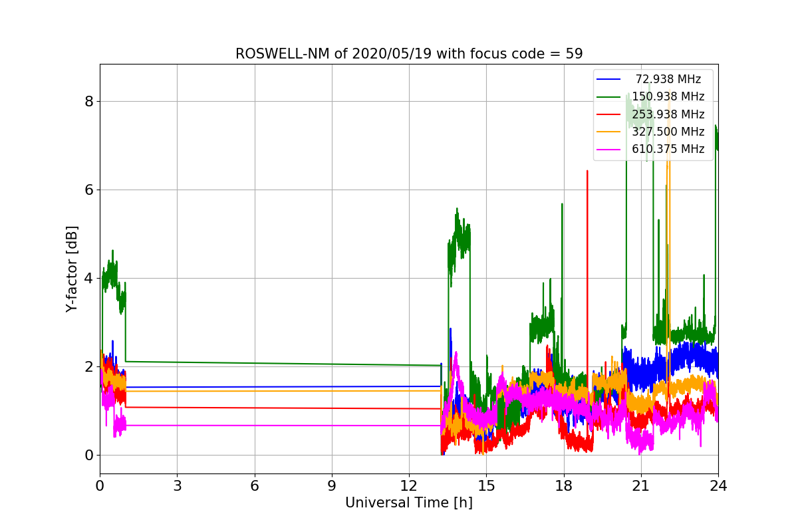The image size is (798, 532).
Task: Click the red line sample in legend
Action: [x=608, y=114]
